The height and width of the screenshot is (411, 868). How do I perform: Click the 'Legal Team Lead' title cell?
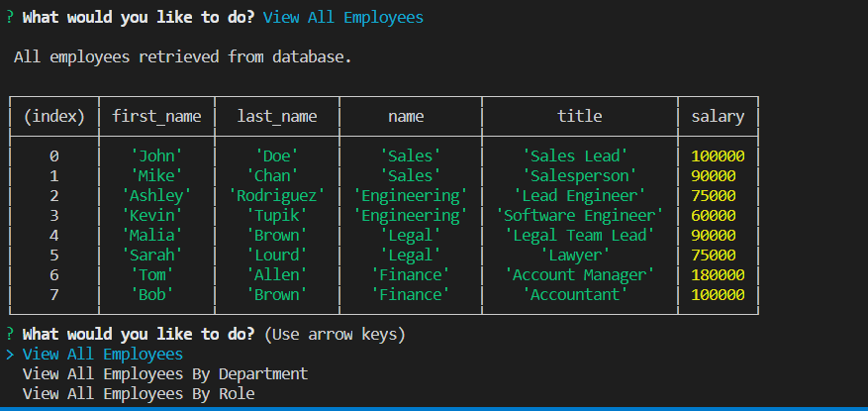[580, 236]
